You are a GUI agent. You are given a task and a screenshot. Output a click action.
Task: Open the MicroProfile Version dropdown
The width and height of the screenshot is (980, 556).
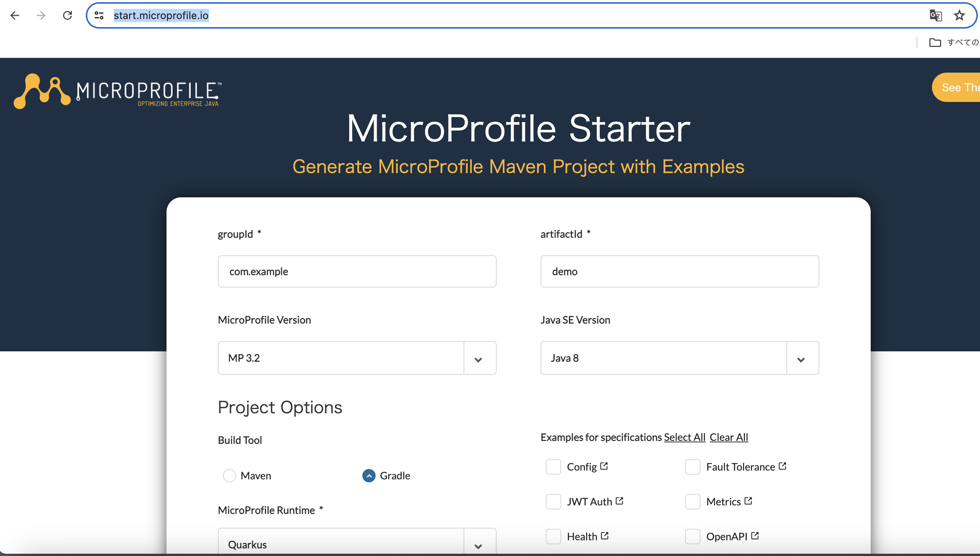(x=479, y=358)
